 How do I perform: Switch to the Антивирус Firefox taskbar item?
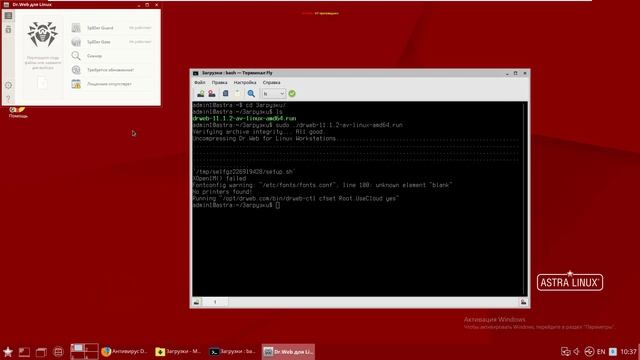[124, 351]
